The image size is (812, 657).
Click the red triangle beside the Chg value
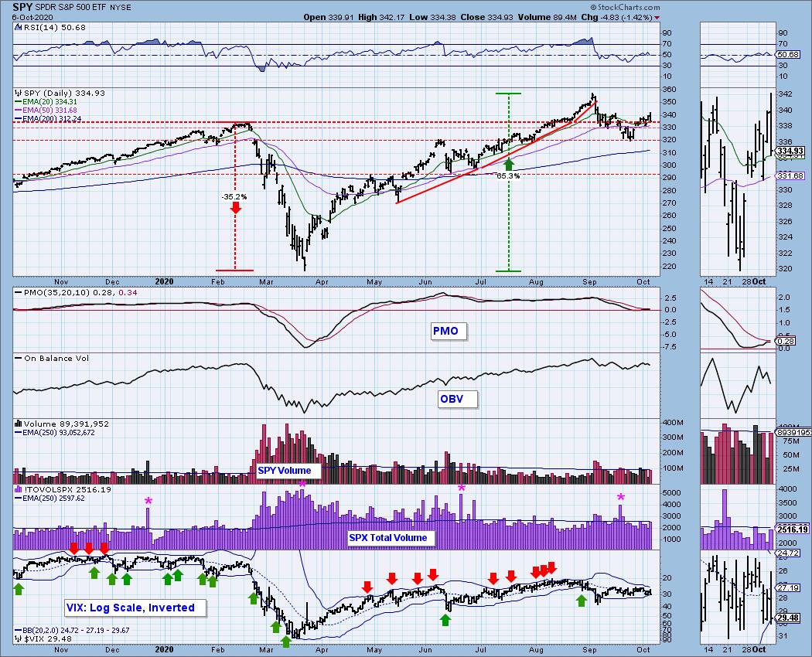pos(657,17)
